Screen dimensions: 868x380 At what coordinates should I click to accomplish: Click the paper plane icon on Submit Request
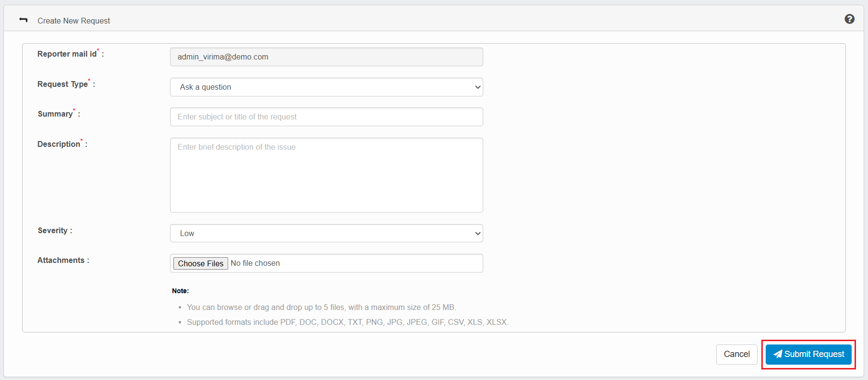pos(778,354)
